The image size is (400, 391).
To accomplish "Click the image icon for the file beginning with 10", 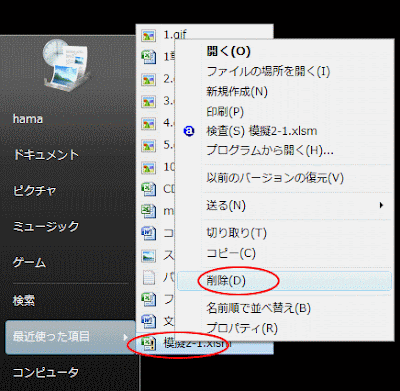I will pyautogui.click(x=148, y=167).
